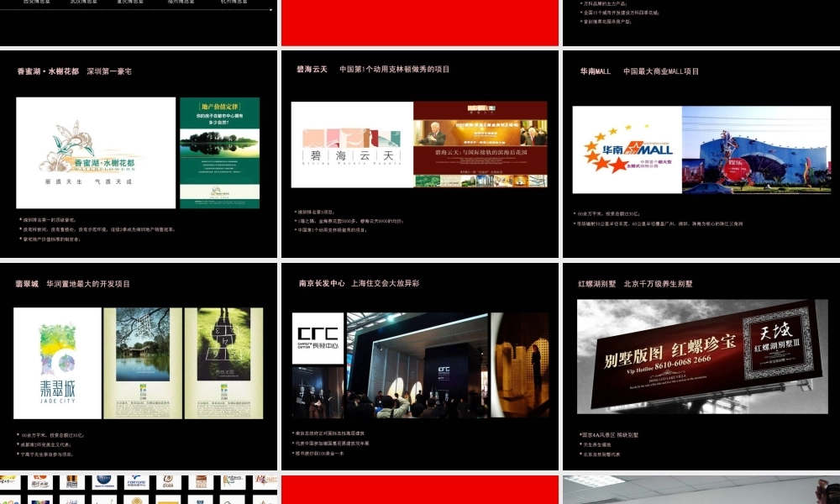The width and height of the screenshot is (840, 504).
Task: Switch to the 重庆博思堂 tab
Action: (x=130, y=2)
